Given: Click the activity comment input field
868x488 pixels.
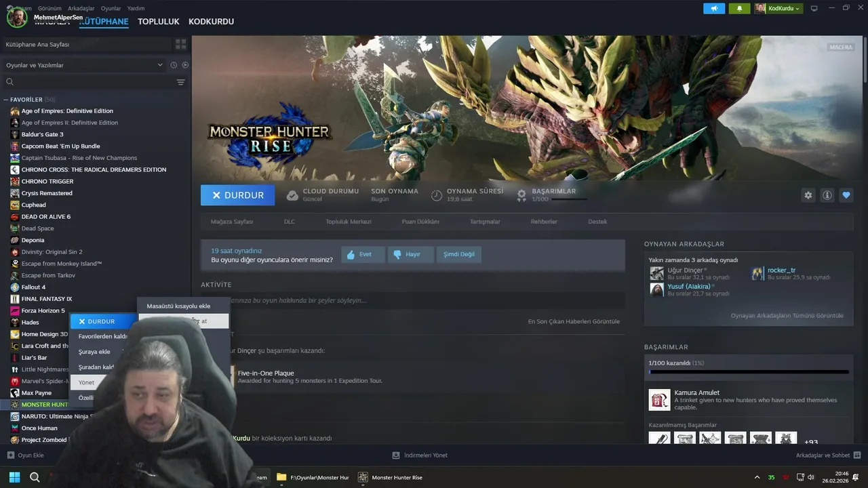Looking at the screenshot, I should pos(413,300).
